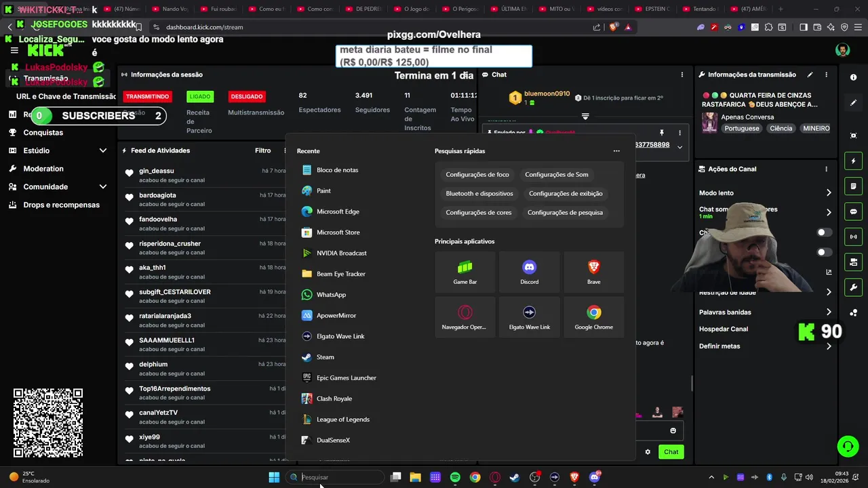Screen dimensions: 868x488
Task: Click the Windows Start button
Action: coord(274,477)
